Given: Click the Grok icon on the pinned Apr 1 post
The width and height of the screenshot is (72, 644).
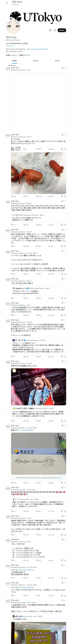Looking at the screenshot, I should (62, 68).
